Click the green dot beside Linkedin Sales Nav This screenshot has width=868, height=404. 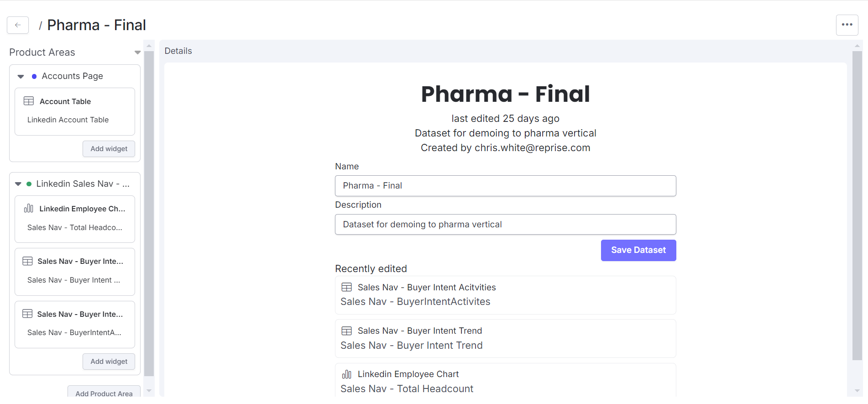pyautogui.click(x=29, y=184)
